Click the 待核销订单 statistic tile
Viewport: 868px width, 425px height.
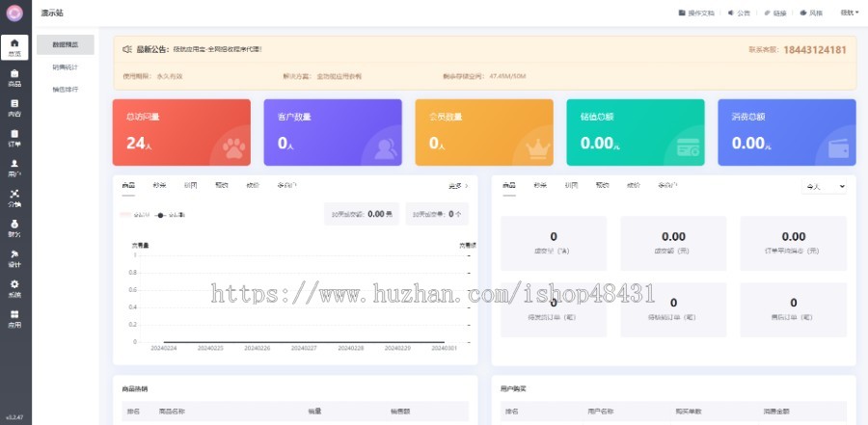(x=673, y=310)
